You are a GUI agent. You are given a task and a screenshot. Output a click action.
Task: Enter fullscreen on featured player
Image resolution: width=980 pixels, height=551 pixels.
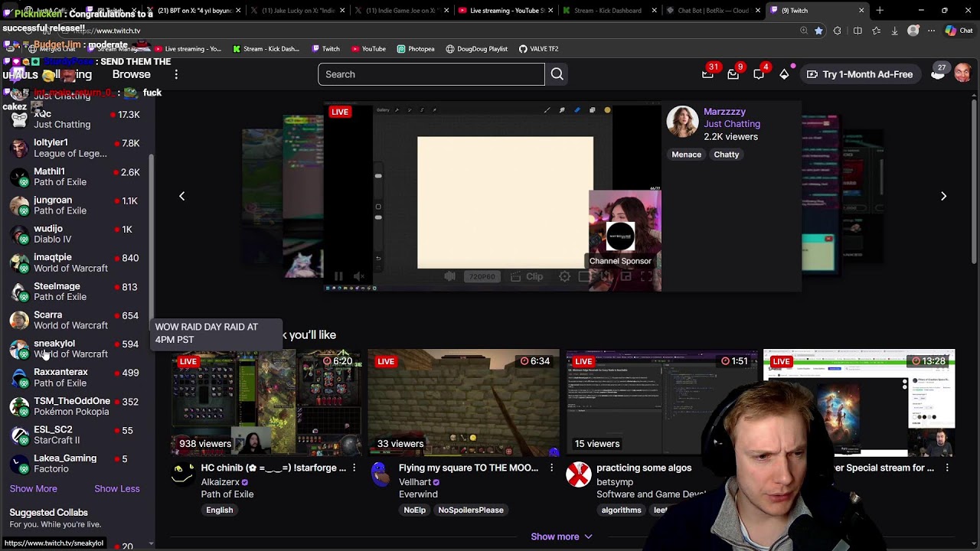[x=646, y=276]
